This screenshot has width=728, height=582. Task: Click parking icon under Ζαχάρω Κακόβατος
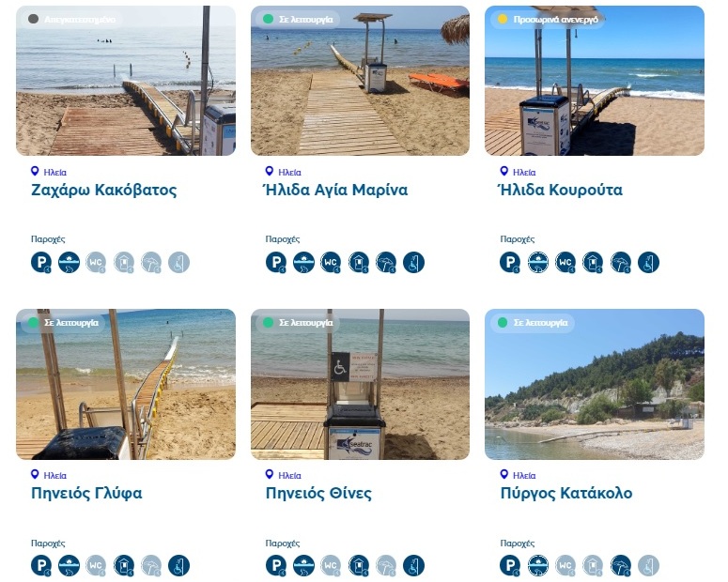pyautogui.click(x=41, y=262)
